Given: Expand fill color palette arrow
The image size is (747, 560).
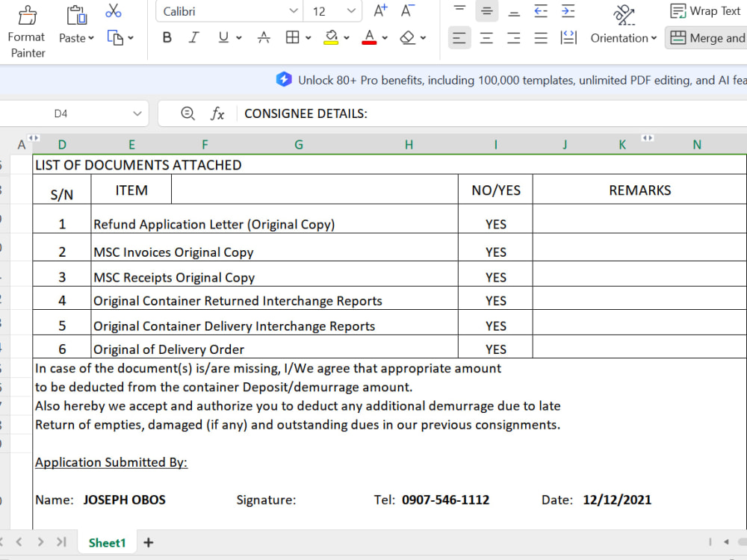Looking at the screenshot, I should (347, 37).
